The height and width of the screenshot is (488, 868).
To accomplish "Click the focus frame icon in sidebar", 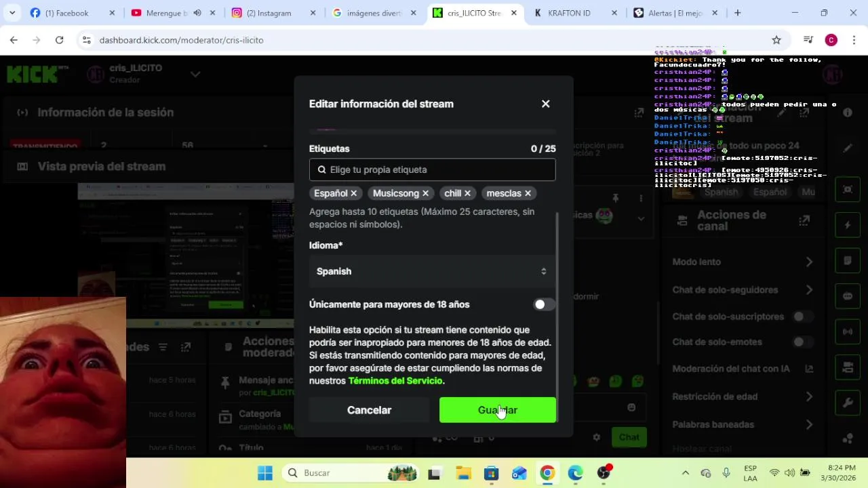I will (x=848, y=190).
